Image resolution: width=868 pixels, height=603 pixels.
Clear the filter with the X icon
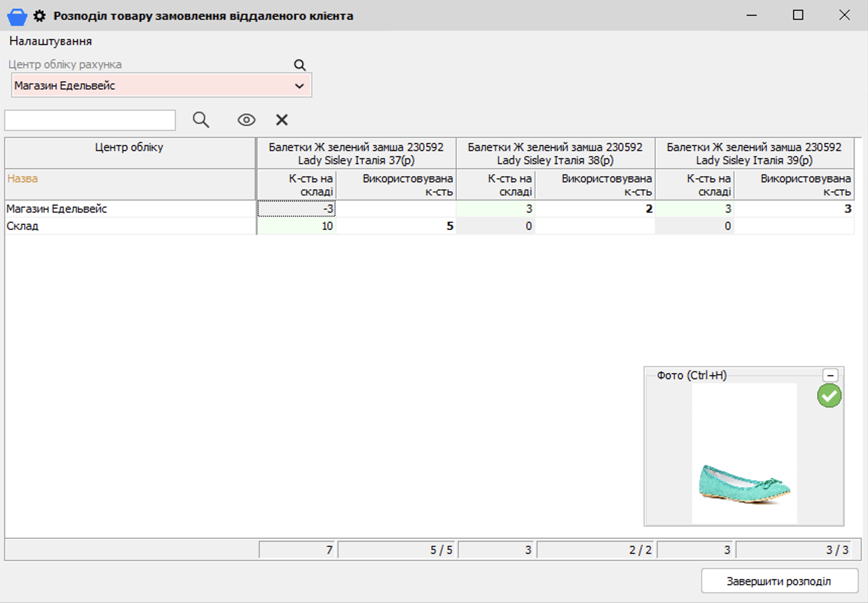point(282,120)
